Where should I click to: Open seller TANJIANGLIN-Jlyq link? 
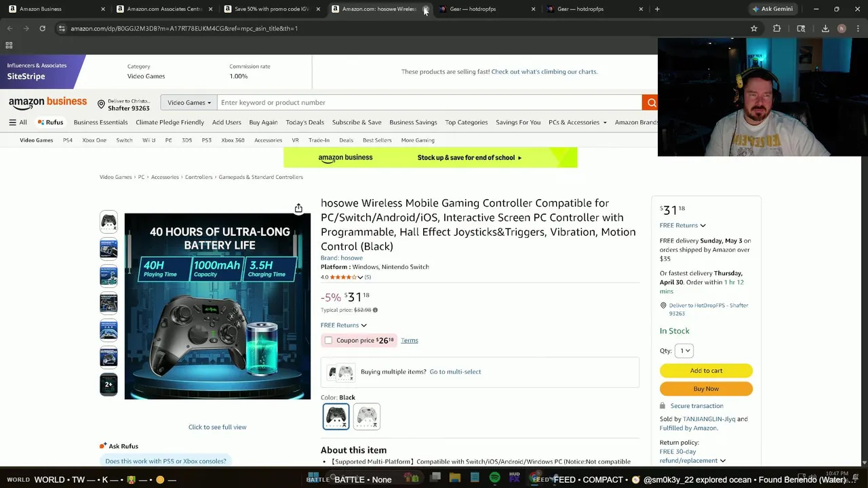coord(709,419)
